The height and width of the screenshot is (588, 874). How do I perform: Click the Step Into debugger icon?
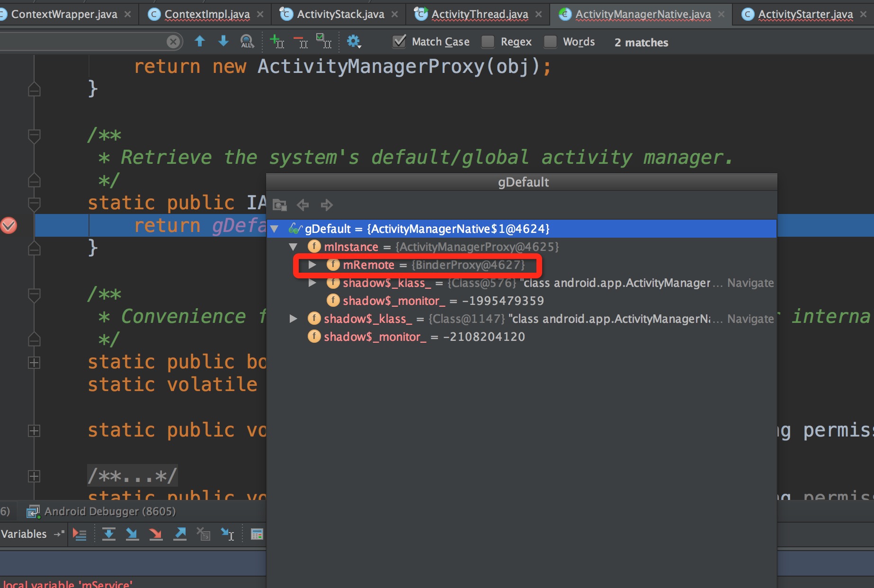[x=132, y=534]
